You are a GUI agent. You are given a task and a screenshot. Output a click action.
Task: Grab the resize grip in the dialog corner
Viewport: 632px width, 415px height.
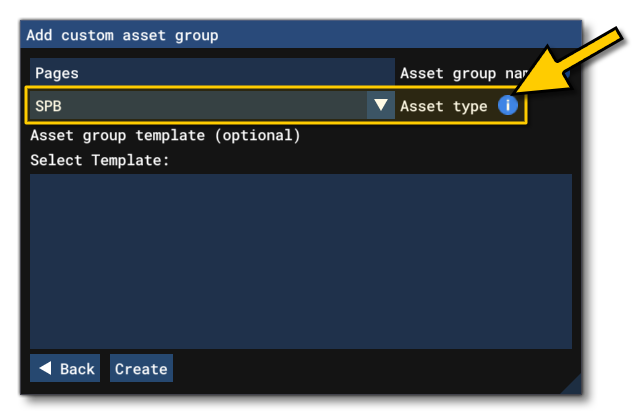(x=572, y=385)
